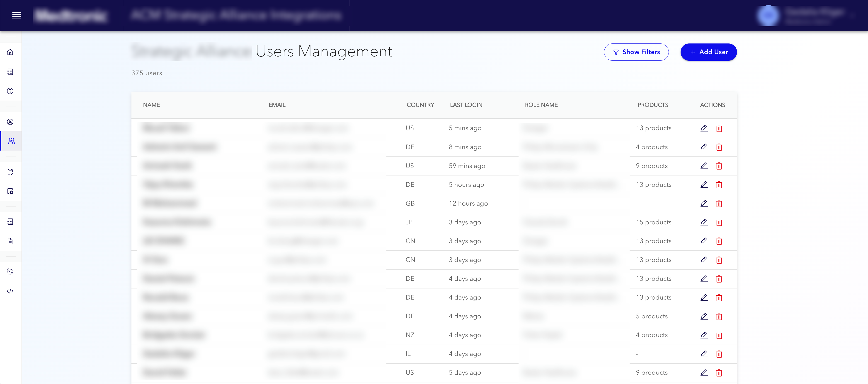
Task: Select the code </> icon in sidebar
Action: pyautogui.click(x=10, y=291)
